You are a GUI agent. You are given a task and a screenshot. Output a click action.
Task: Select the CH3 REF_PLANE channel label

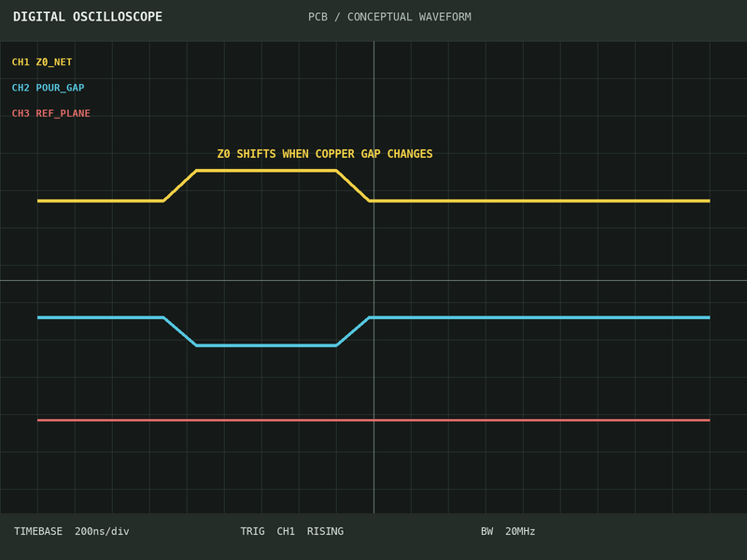[x=51, y=113]
